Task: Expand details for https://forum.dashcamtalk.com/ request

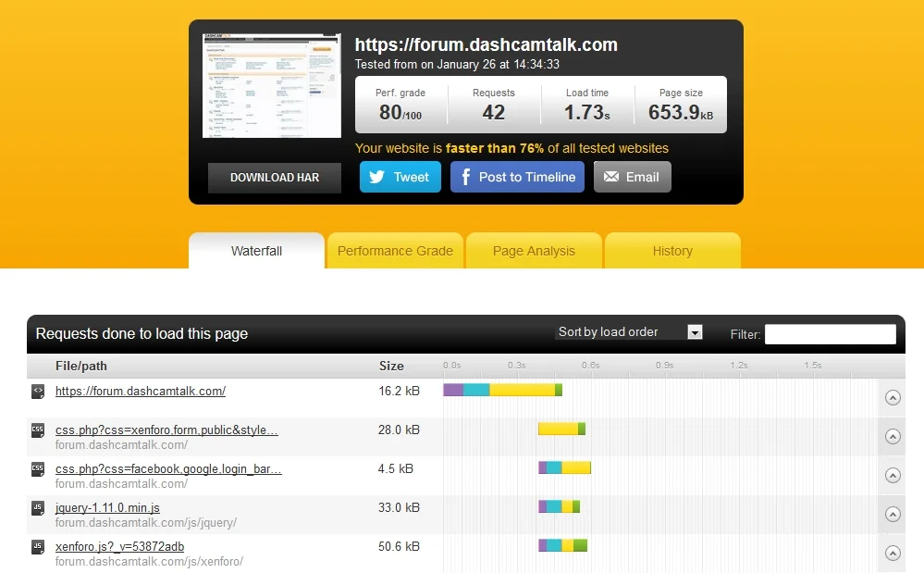Action: [x=893, y=398]
